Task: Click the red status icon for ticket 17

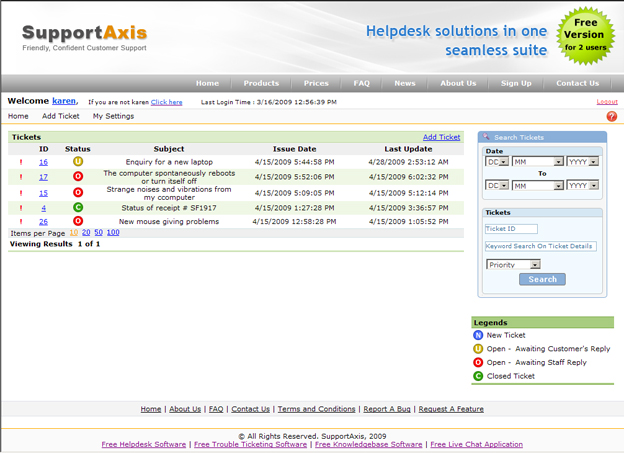Action: click(x=78, y=176)
